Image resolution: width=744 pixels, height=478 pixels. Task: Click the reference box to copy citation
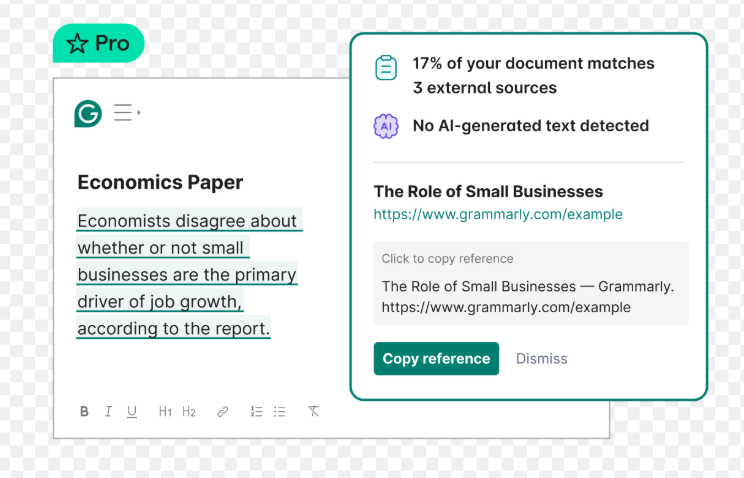(x=530, y=283)
